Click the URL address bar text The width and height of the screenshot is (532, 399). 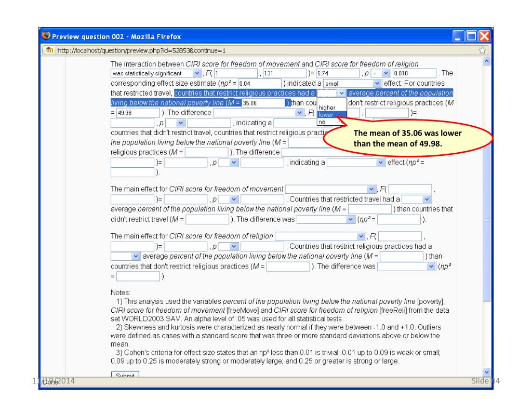point(141,50)
